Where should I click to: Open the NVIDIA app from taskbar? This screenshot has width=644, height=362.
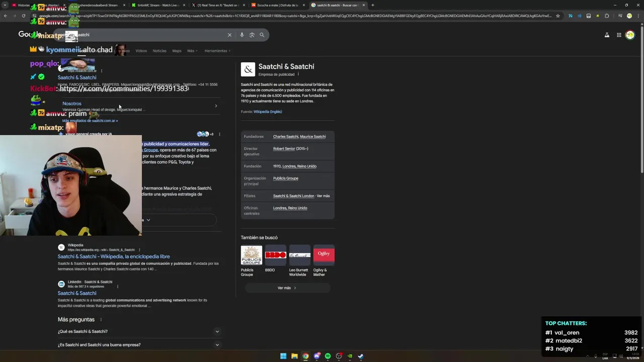[x=350, y=356]
